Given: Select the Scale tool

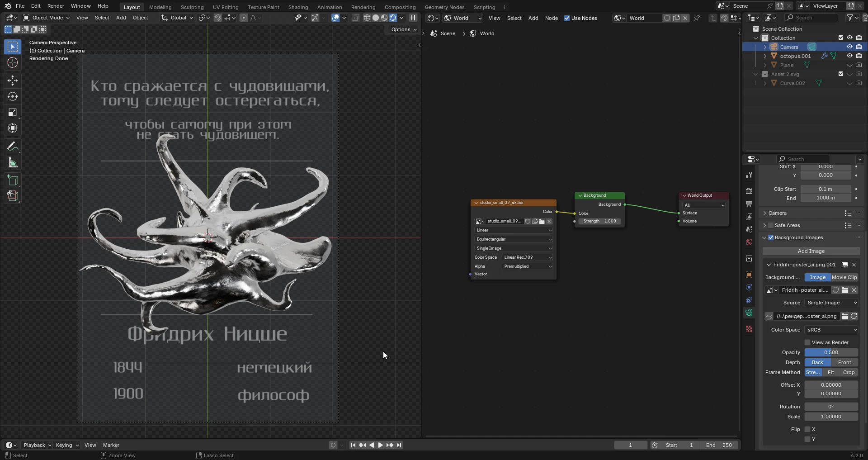Looking at the screenshot, I should (x=13, y=113).
